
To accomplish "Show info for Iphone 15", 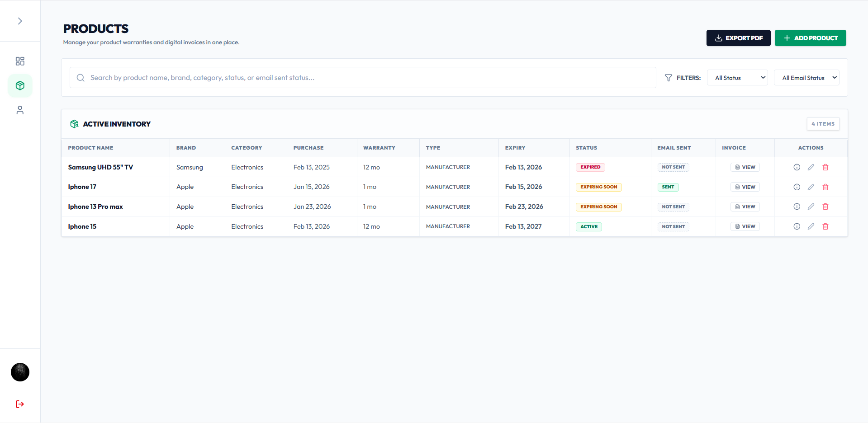I will coord(797,226).
